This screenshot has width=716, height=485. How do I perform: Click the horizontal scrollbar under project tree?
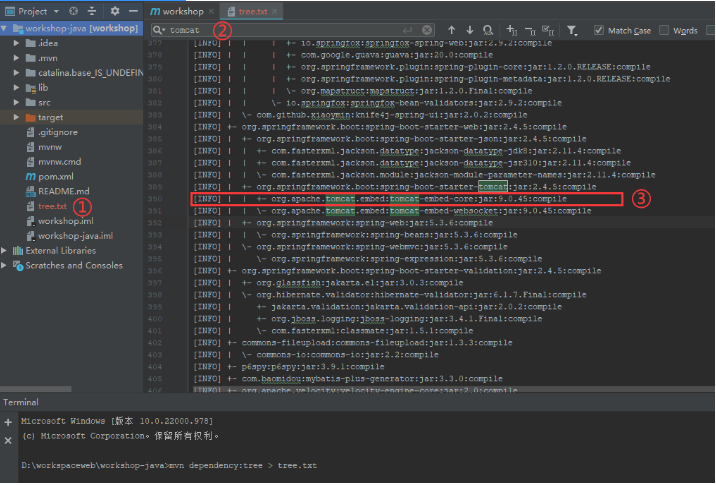click(36, 389)
